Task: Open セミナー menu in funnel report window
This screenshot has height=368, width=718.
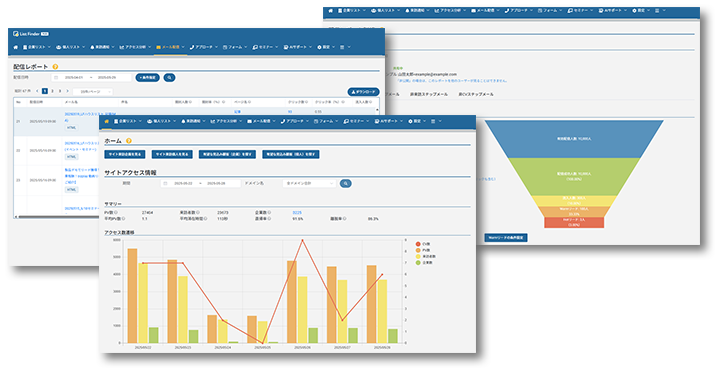Action: pos(580,11)
